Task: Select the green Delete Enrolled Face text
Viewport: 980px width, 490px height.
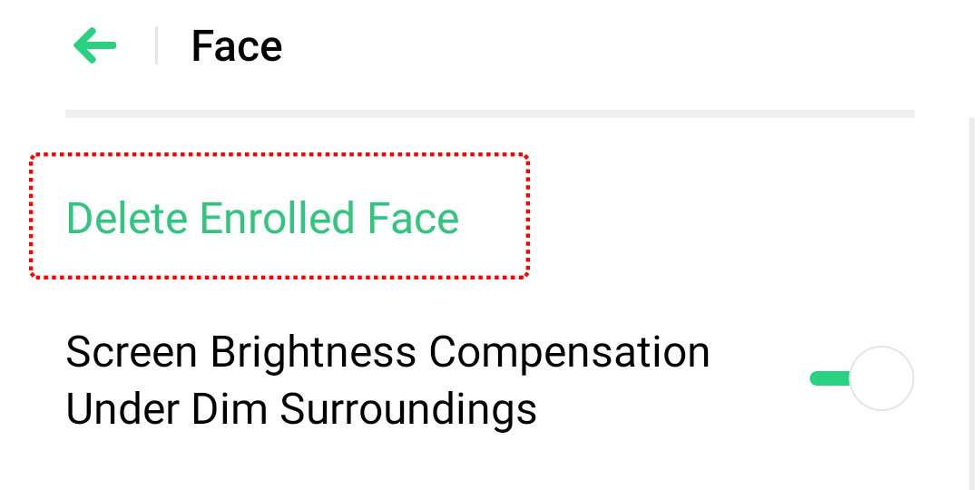Action: pos(263,219)
